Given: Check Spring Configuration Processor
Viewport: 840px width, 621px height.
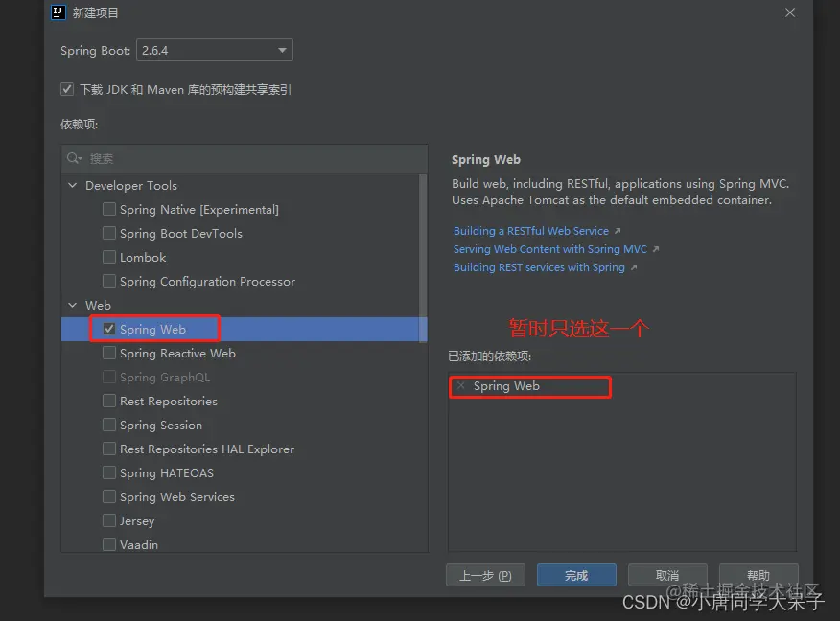Looking at the screenshot, I should (108, 281).
